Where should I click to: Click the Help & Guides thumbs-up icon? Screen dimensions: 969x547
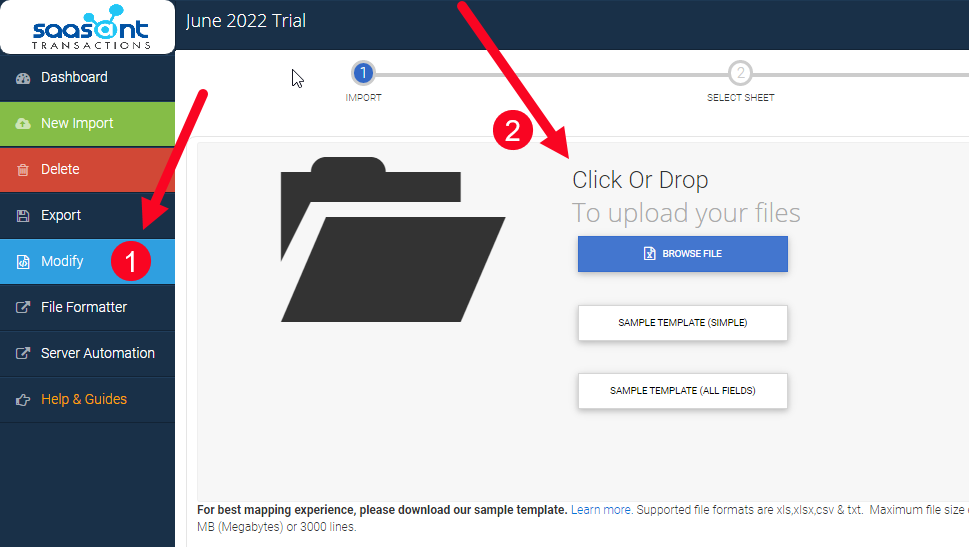click(23, 400)
